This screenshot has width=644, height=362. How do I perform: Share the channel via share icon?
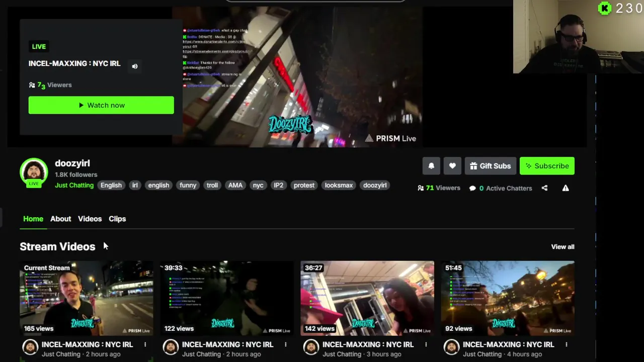[544, 188]
